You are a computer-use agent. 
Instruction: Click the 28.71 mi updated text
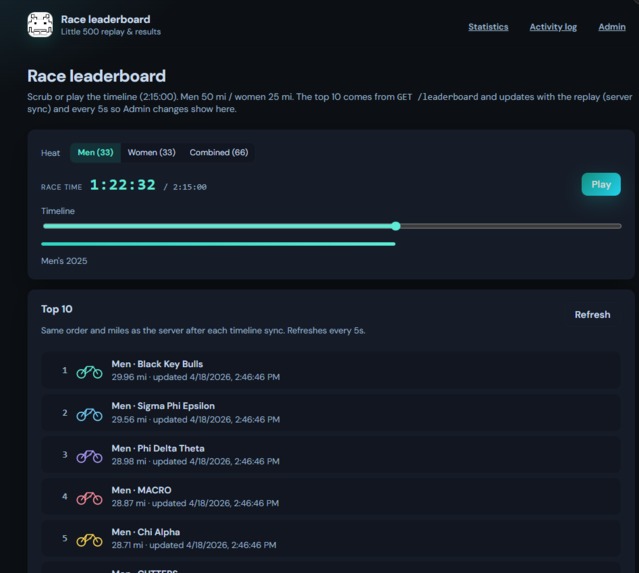[x=194, y=545]
